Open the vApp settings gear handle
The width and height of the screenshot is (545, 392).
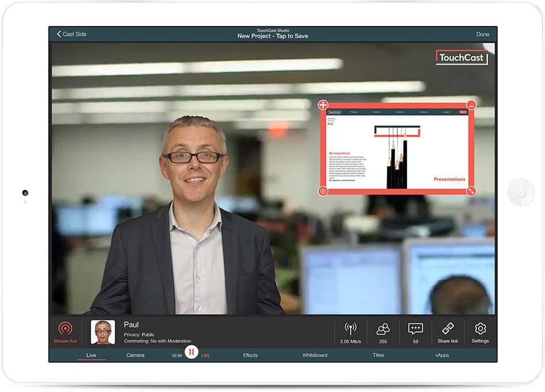(323, 191)
